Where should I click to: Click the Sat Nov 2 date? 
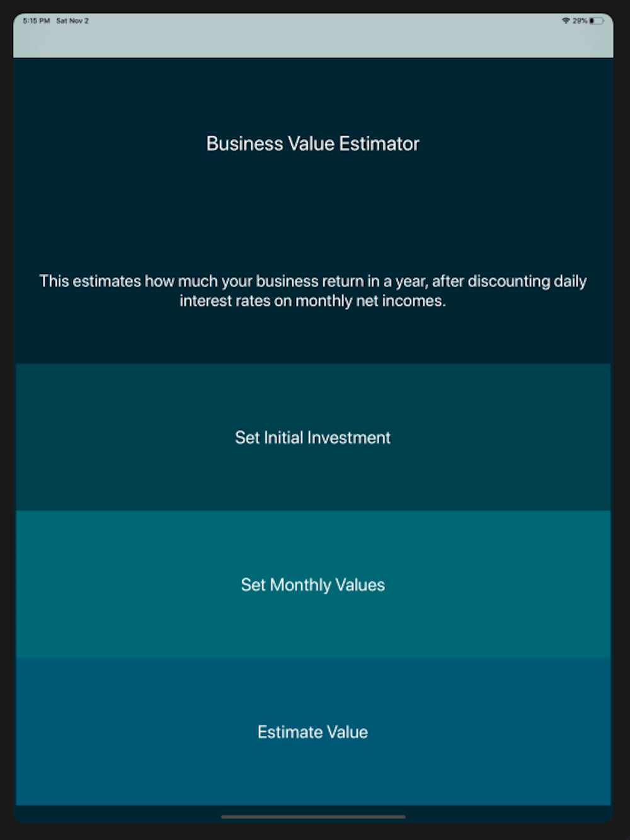click(72, 21)
